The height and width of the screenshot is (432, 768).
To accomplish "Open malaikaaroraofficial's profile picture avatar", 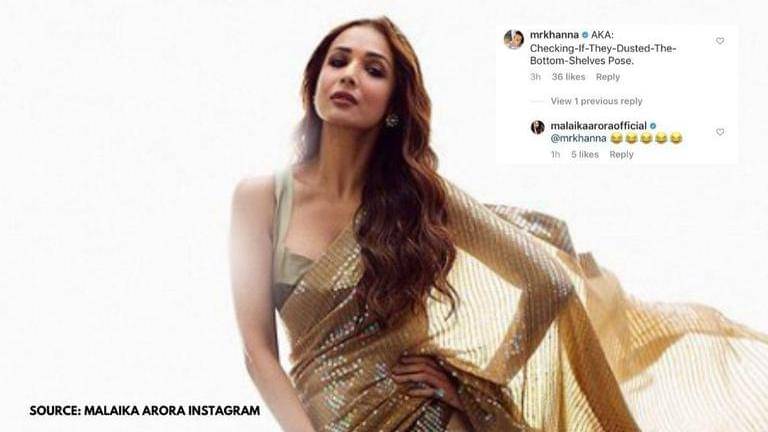I will tap(537, 127).
